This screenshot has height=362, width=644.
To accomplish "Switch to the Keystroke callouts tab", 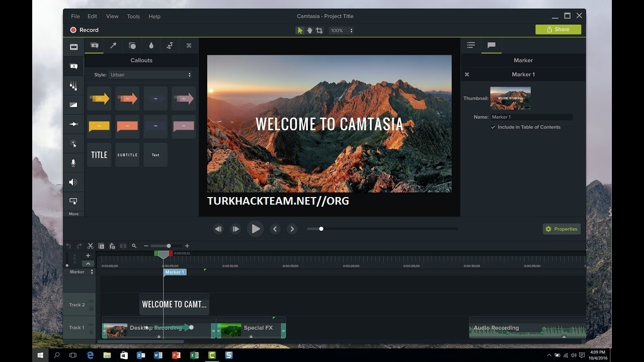I will tap(189, 45).
